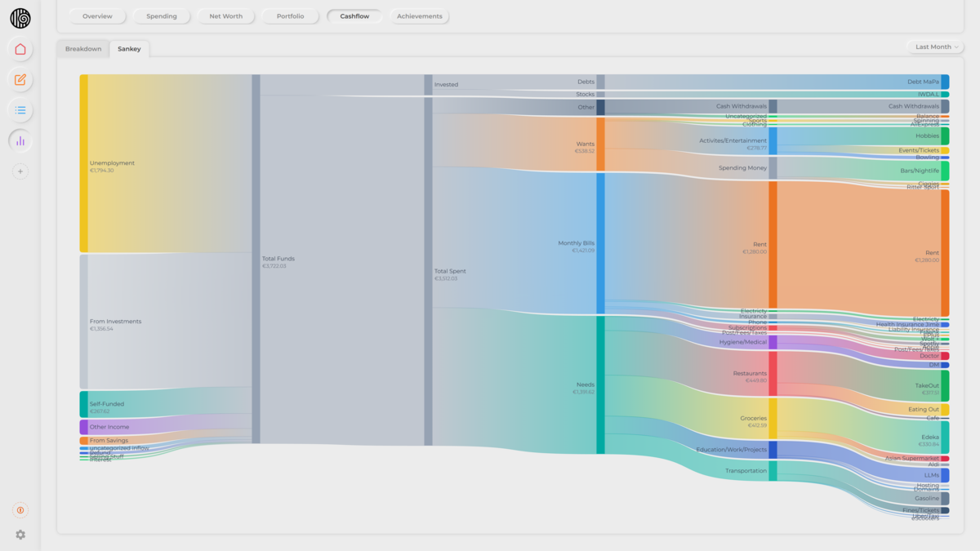Image resolution: width=980 pixels, height=551 pixels.
Task: Select the Sankey tab
Action: (x=129, y=49)
